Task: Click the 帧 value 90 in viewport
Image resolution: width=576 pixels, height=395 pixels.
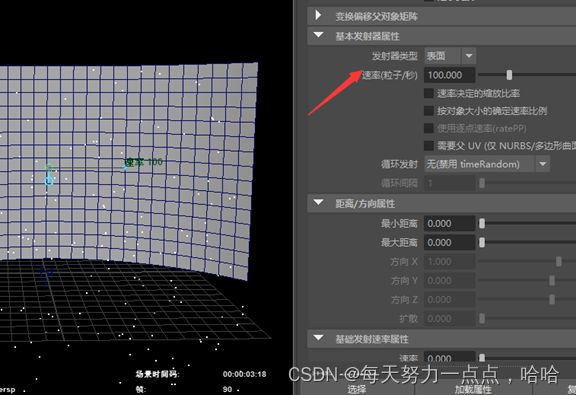Action: click(x=227, y=389)
